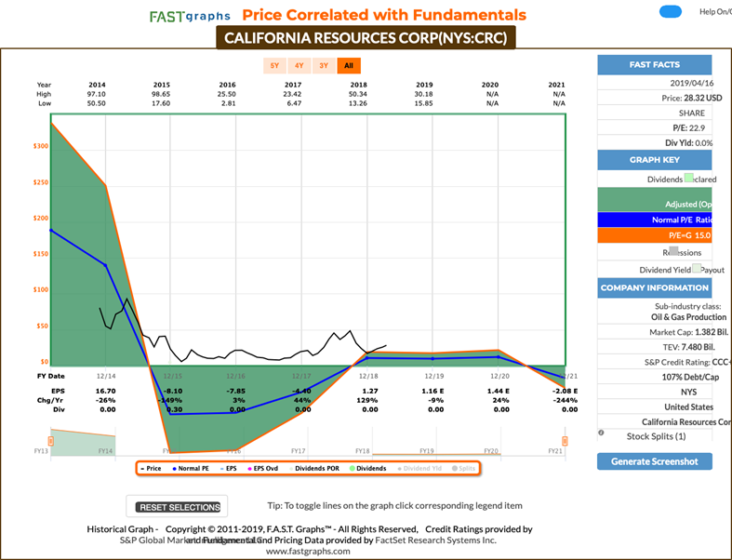Toggle the Normal PE legend item
Image resolution: width=732 pixels, height=560 pixels.
coord(191,469)
